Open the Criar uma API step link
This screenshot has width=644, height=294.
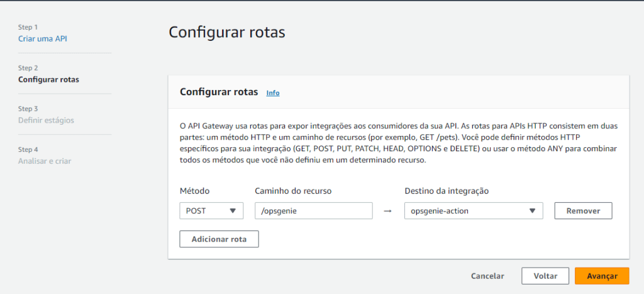pyautogui.click(x=43, y=39)
